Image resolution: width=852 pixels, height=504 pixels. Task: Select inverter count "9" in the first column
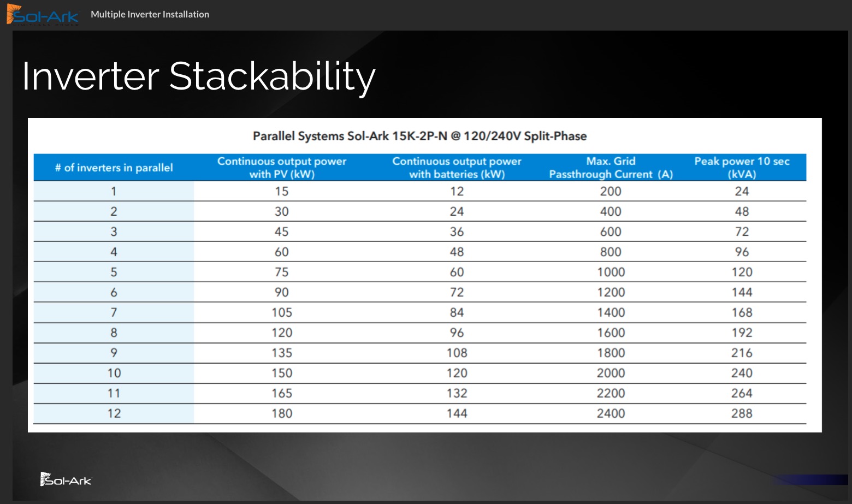pos(114,353)
